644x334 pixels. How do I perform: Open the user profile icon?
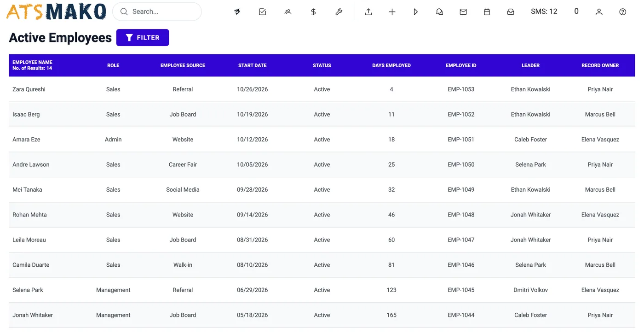point(599,12)
